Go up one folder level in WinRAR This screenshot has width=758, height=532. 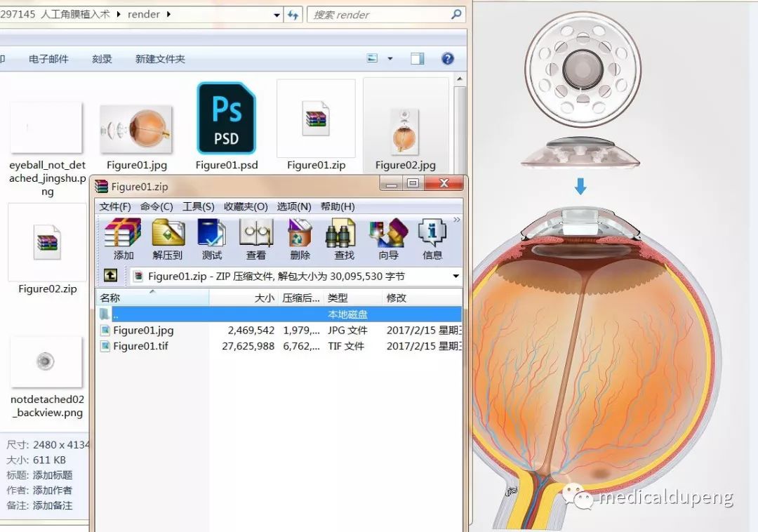tap(110, 276)
